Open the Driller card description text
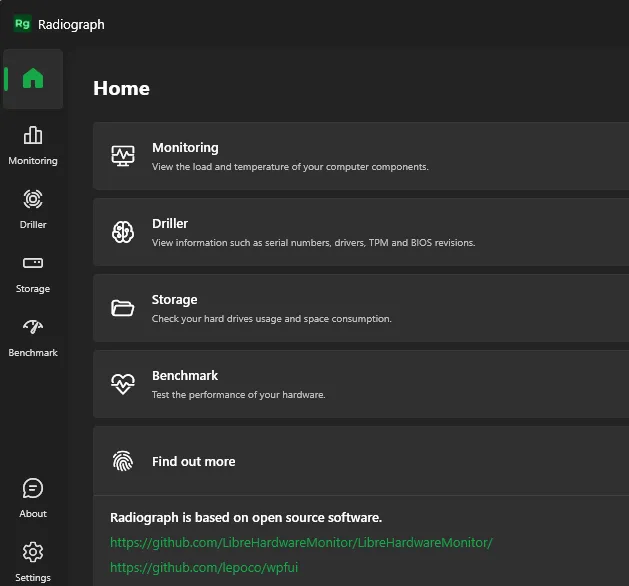 tap(313, 243)
